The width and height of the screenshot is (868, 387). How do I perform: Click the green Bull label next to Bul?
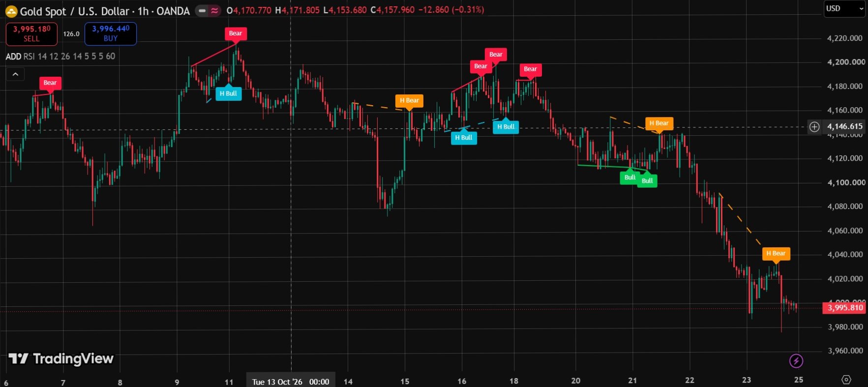click(647, 181)
